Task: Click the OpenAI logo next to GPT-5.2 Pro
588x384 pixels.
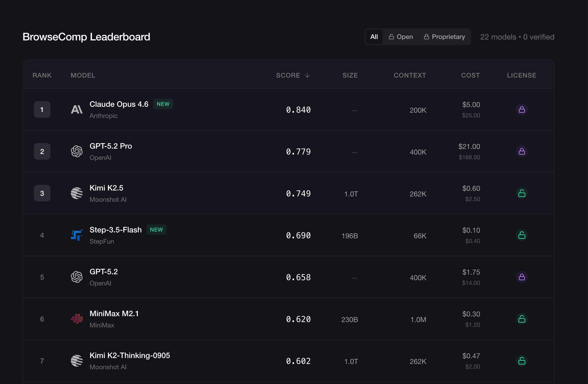Action: point(77,152)
